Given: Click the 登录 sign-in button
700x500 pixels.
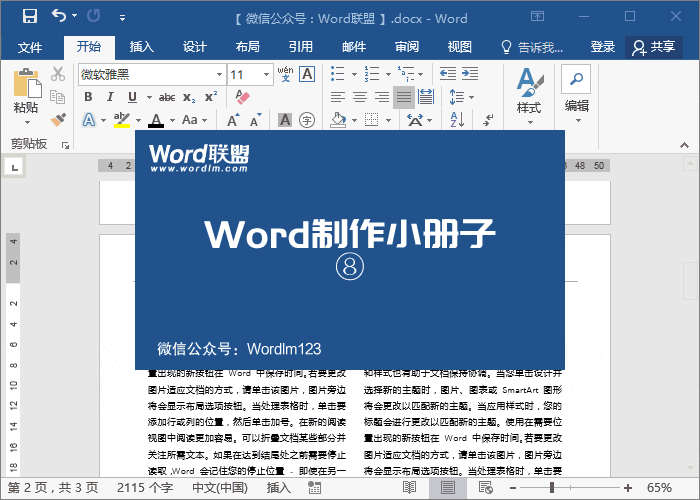Looking at the screenshot, I should tap(603, 47).
